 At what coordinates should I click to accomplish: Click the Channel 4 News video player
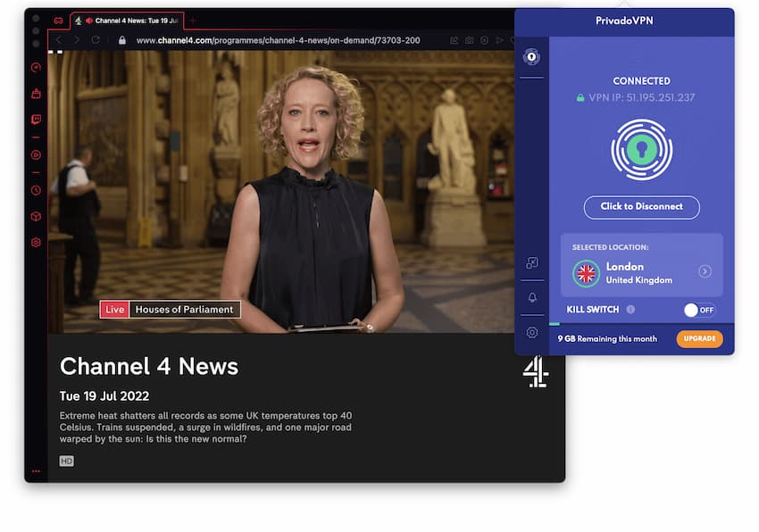pyautogui.click(x=280, y=192)
